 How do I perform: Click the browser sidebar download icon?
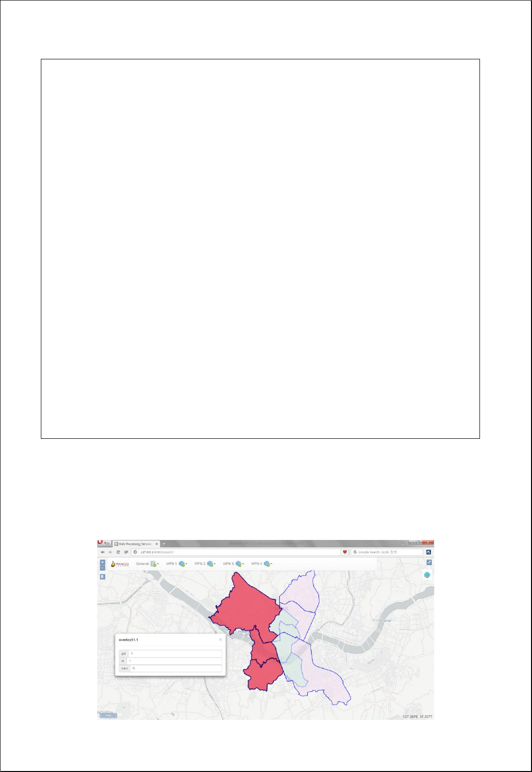click(428, 552)
